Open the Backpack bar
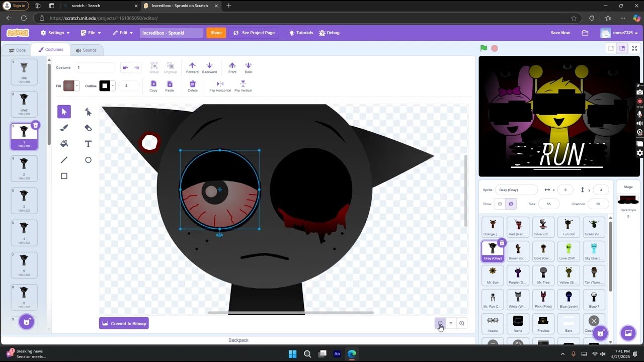 (x=238, y=340)
